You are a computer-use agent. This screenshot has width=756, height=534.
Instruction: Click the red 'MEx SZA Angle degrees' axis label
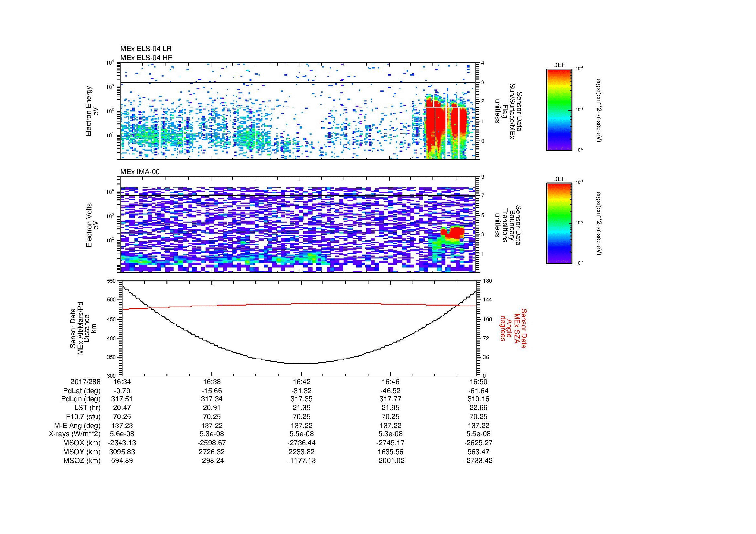point(513,328)
